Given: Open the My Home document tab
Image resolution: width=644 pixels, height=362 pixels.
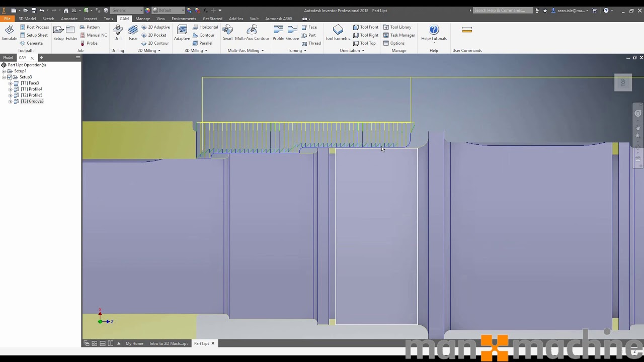Looking at the screenshot, I should (134, 343).
